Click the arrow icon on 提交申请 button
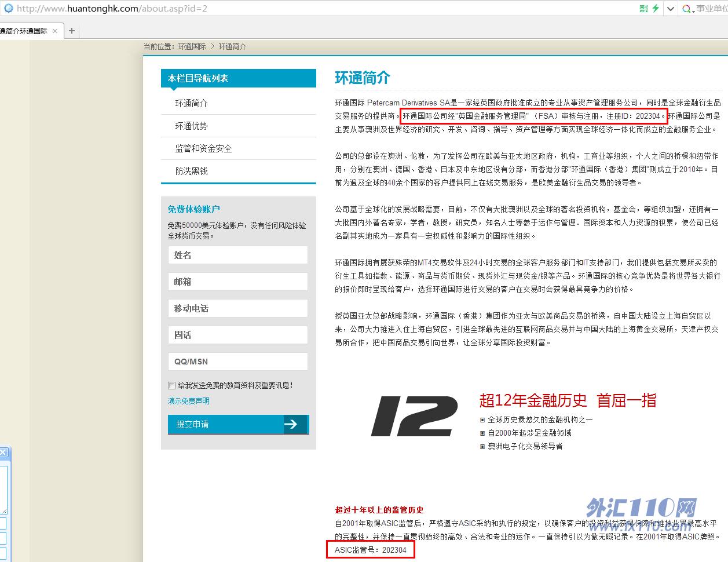The height and width of the screenshot is (562, 728). click(291, 425)
